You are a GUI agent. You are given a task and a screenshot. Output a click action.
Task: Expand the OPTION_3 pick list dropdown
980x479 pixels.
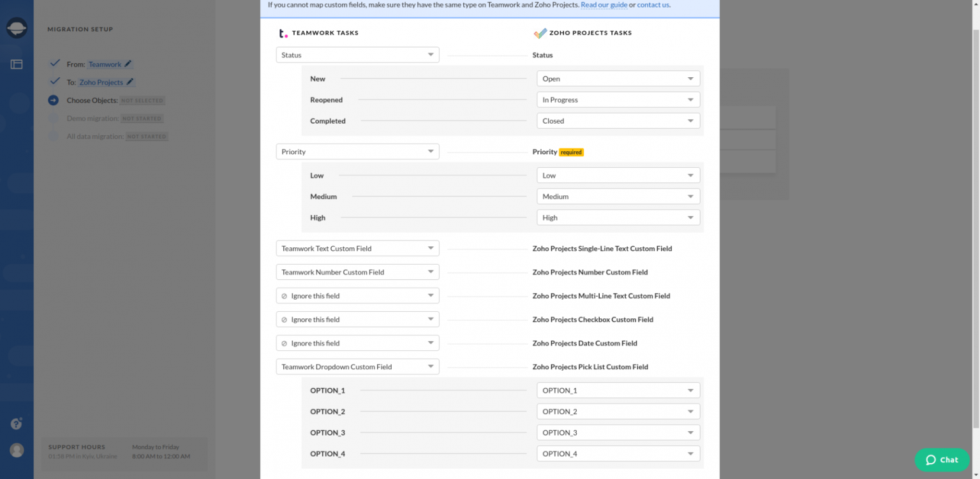tap(618, 432)
